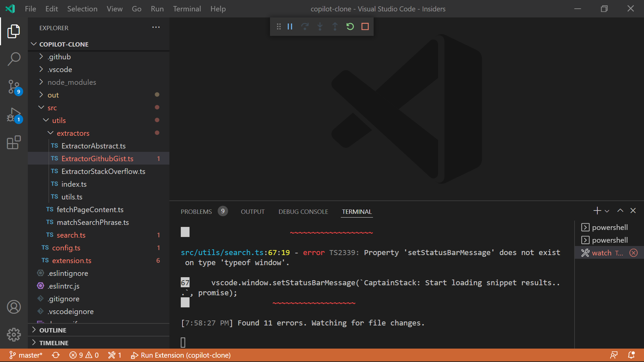Maximize the panel with the chevron icon
This screenshot has height=362, width=644.
[620, 210]
